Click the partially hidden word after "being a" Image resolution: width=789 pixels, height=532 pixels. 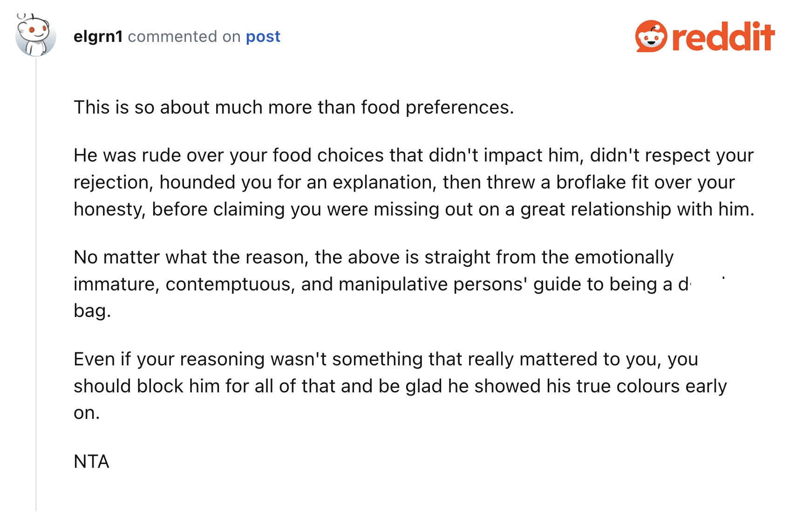(684, 284)
